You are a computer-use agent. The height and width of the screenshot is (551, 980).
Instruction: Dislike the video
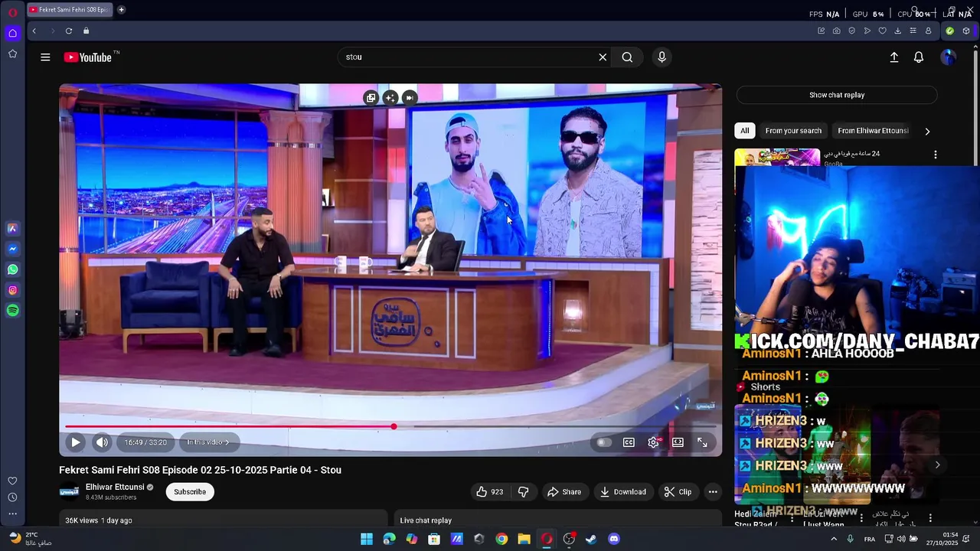pos(524,492)
